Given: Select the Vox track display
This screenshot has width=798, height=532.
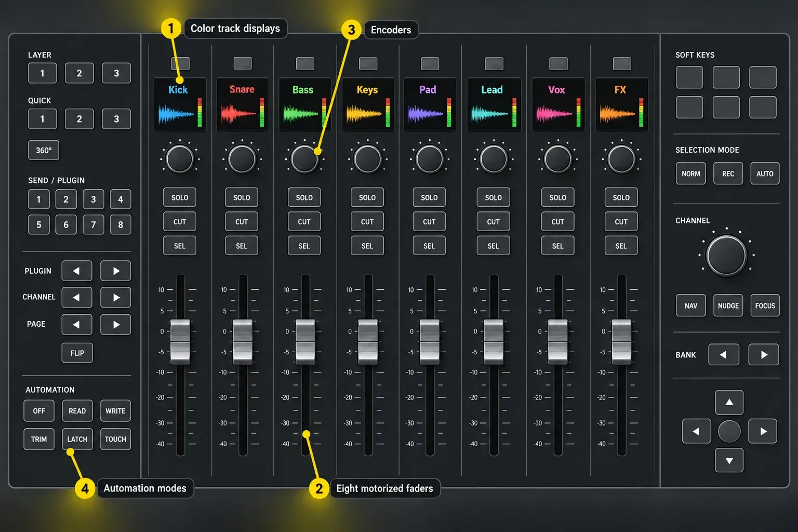Looking at the screenshot, I should [558, 104].
